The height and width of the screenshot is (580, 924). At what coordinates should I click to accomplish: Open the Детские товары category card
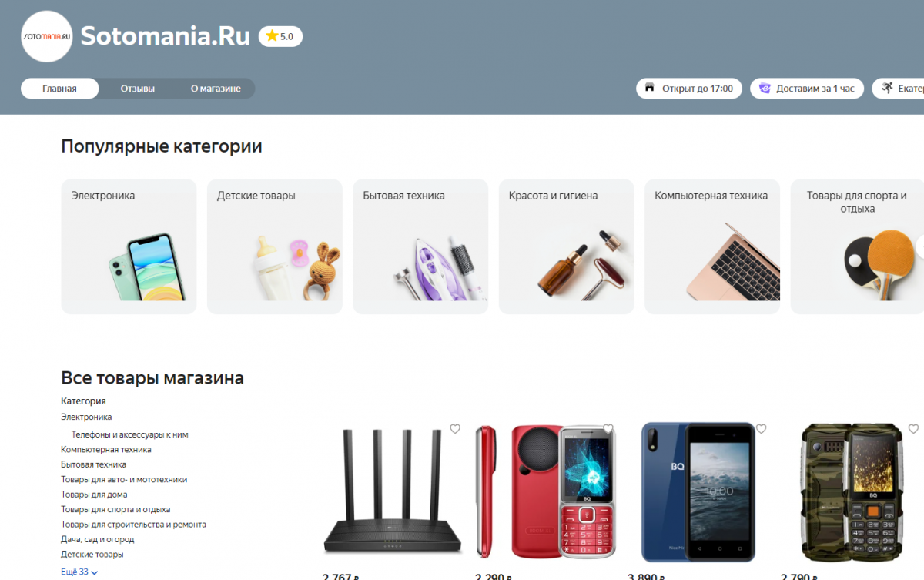point(274,246)
